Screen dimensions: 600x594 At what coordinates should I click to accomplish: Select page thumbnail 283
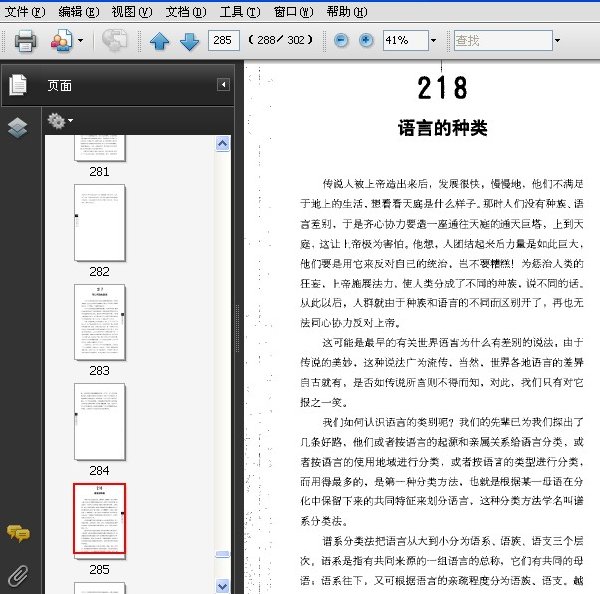tap(99, 322)
